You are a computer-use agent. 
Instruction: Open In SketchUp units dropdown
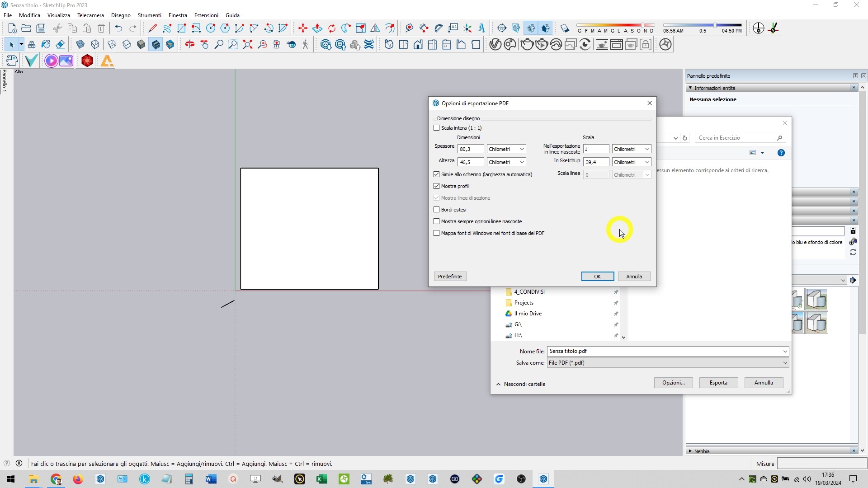click(632, 162)
